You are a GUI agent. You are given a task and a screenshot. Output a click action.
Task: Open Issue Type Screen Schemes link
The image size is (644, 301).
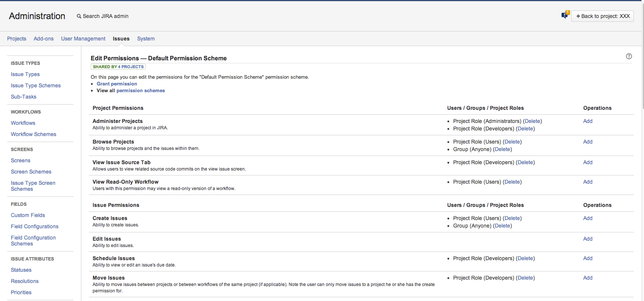coord(33,186)
